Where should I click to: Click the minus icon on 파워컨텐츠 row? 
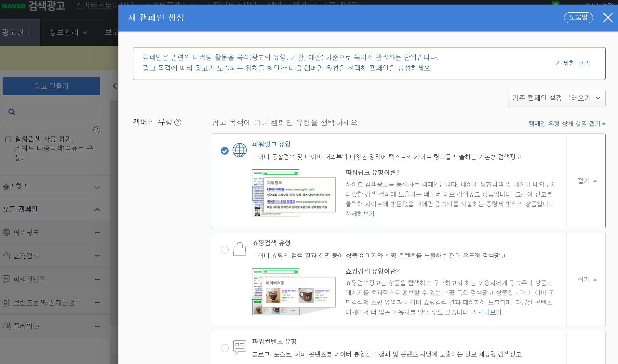[x=98, y=279]
